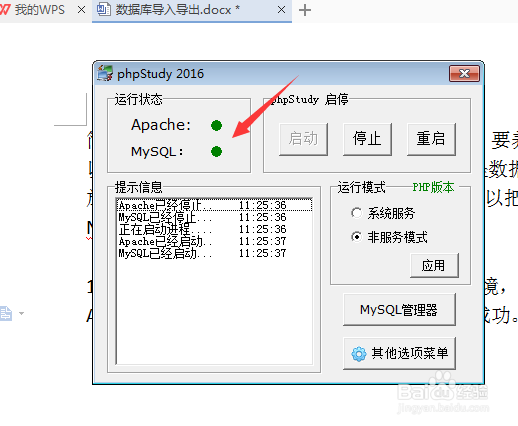The image size is (518, 426).
Task: Close the 数据库导入导出.docx tab
Action: 281,10
